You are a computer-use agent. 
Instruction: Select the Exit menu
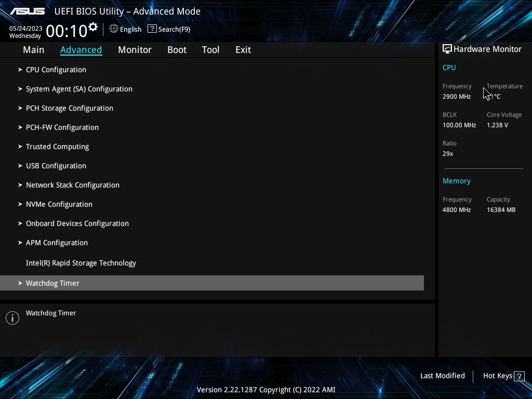pos(243,50)
